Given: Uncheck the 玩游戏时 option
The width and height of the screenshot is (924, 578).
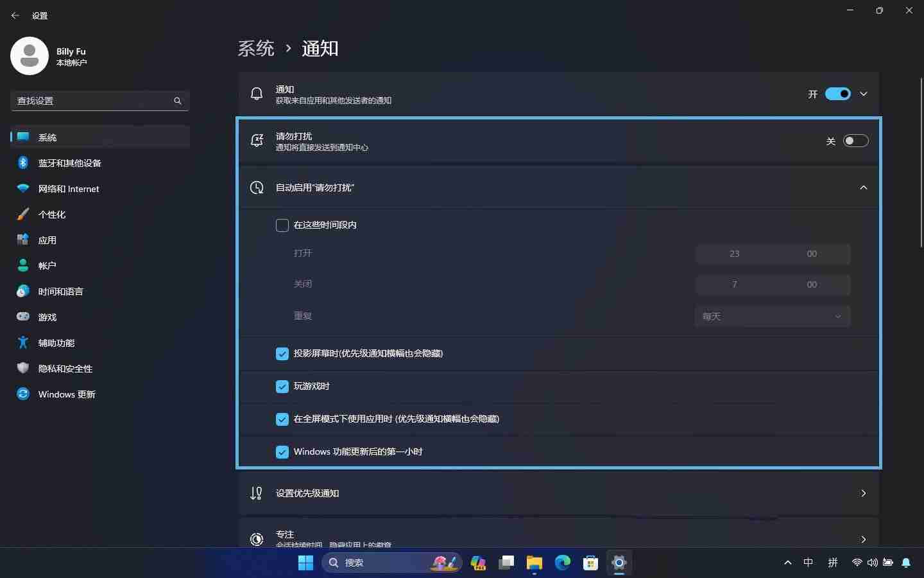Looking at the screenshot, I should 282,387.
